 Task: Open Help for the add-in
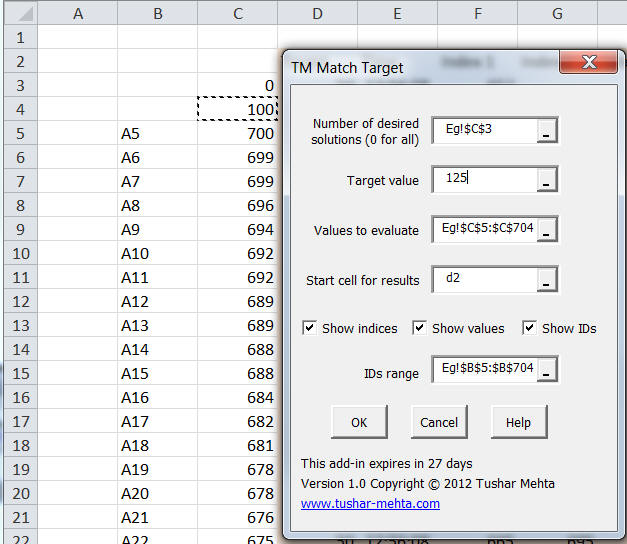[518, 422]
